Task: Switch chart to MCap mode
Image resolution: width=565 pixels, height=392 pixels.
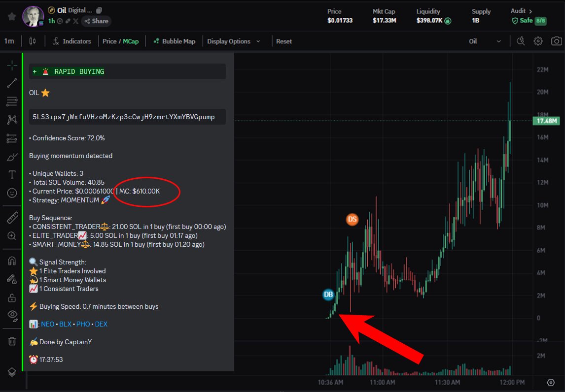Action: tap(131, 41)
